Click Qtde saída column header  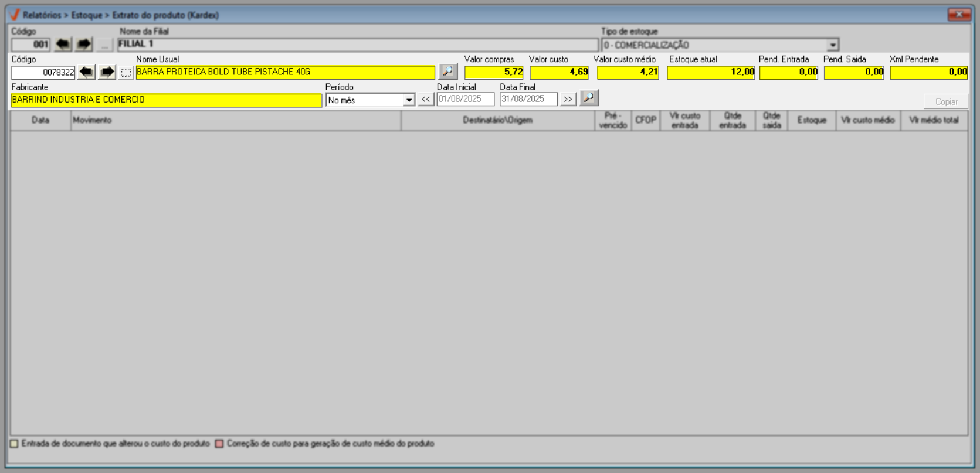(772, 120)
